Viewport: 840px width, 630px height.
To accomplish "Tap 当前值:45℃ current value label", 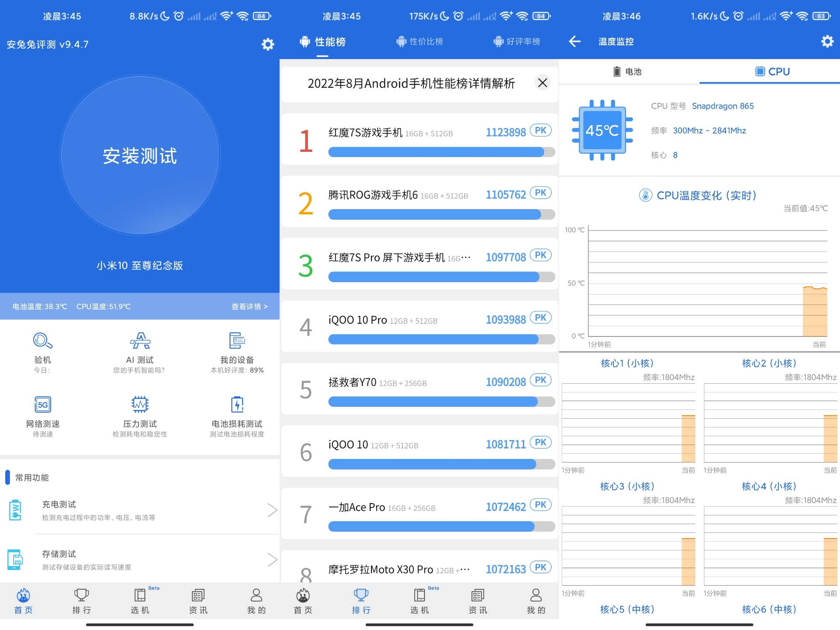I will point(805,208).
